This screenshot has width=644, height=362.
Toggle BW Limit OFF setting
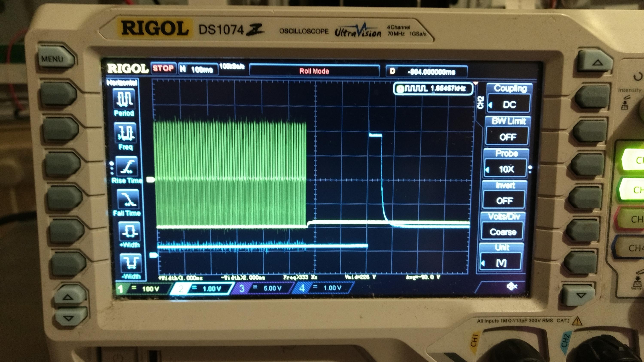[507, 137]
